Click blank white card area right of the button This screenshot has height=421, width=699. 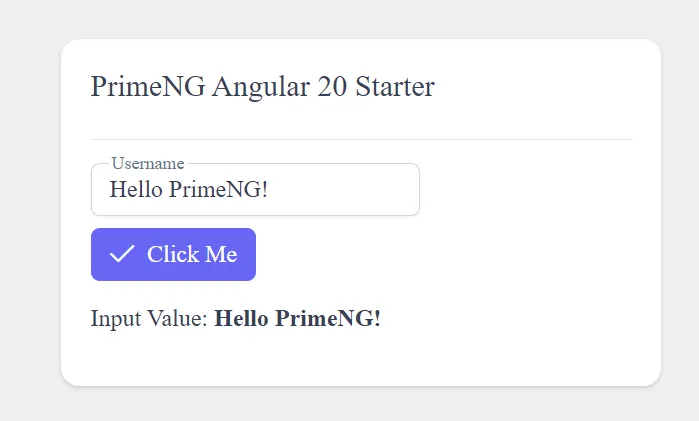pyautogui.click(x=450, y=254)
